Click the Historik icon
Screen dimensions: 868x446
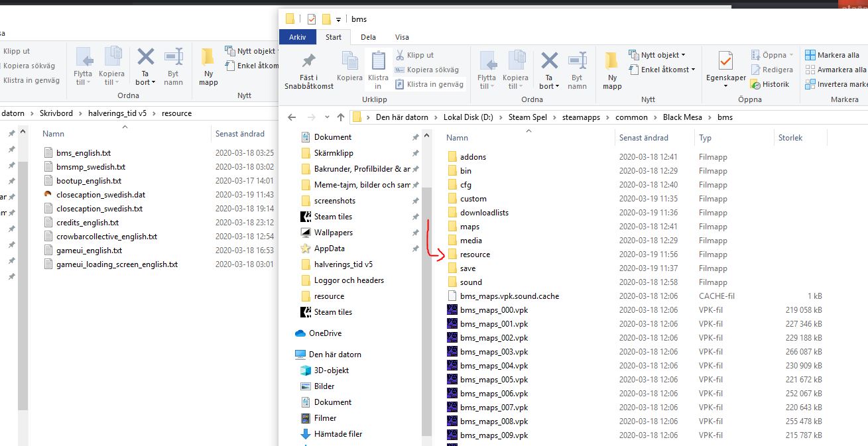(x=755, y=84)
